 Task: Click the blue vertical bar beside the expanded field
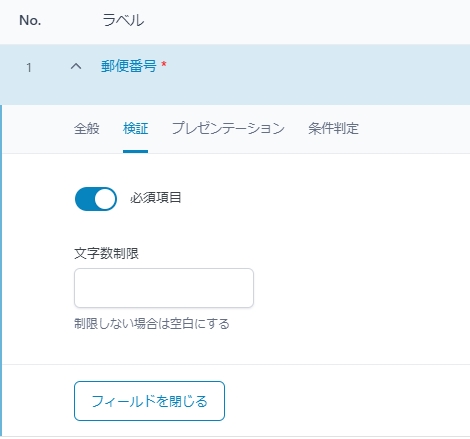(1, 271)
